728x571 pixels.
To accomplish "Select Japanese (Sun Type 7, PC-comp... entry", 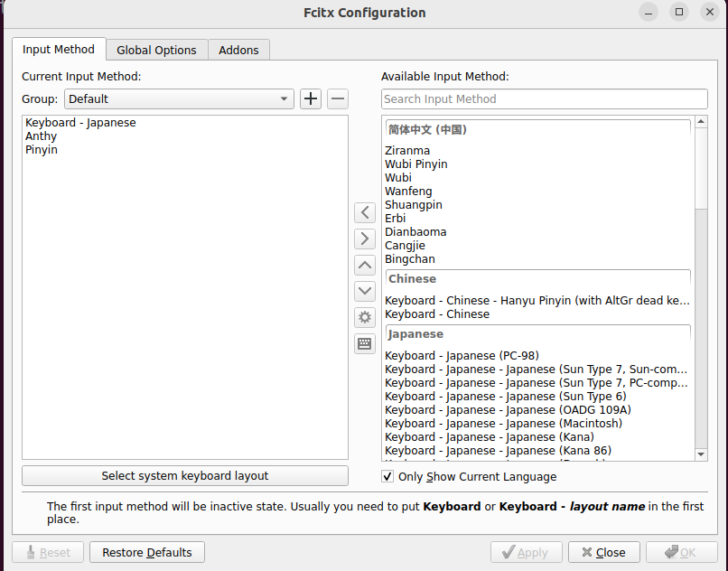I will (537, 383).
